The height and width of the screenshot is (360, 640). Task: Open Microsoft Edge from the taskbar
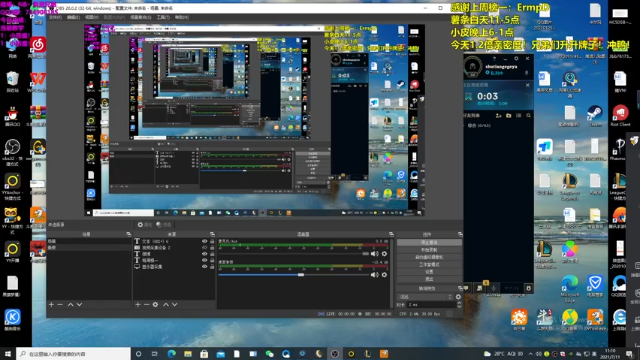point(171,354)
